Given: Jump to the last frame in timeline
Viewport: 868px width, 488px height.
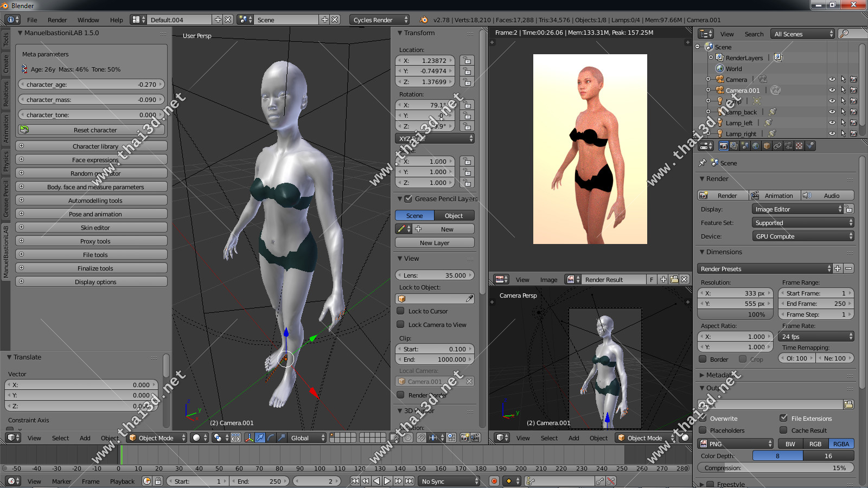Looking at the screenshot, I should tap(409, 481).
